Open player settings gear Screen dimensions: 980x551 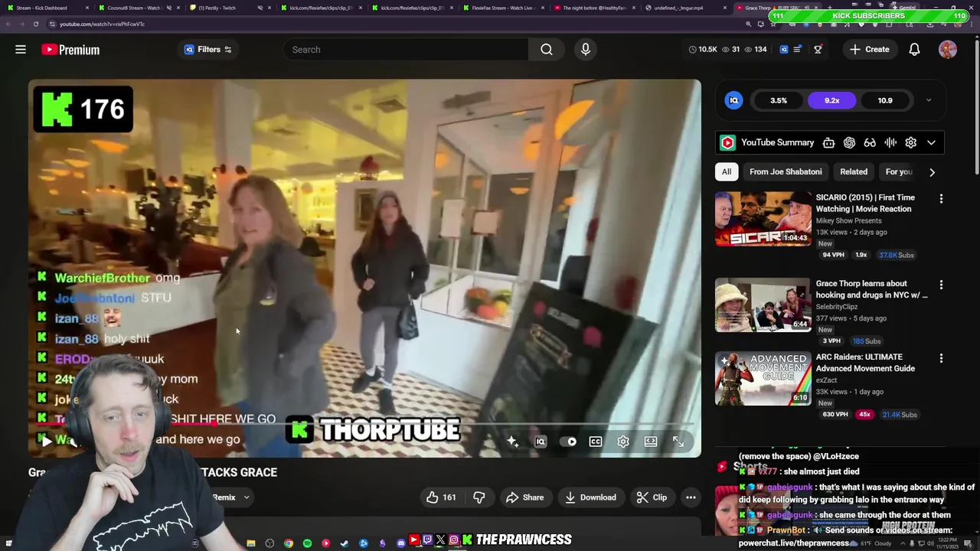point(623,442)
